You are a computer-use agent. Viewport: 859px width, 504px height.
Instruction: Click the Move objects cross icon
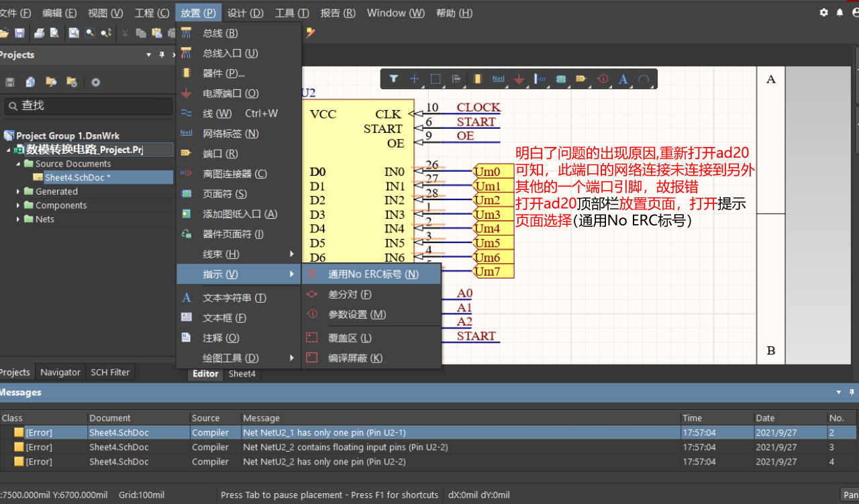(415, 79)
